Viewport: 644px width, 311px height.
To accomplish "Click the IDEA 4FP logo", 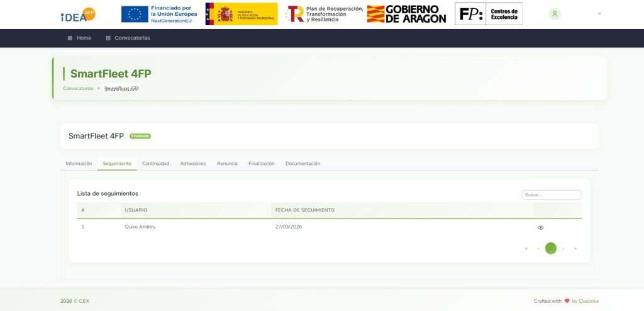I will [x=77, y=14].
